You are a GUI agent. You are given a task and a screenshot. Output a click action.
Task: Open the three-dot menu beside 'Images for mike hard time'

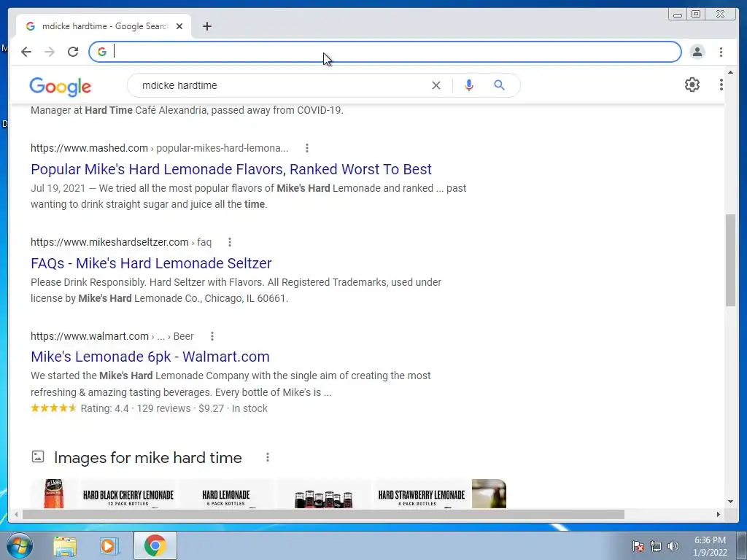[267, 457]
